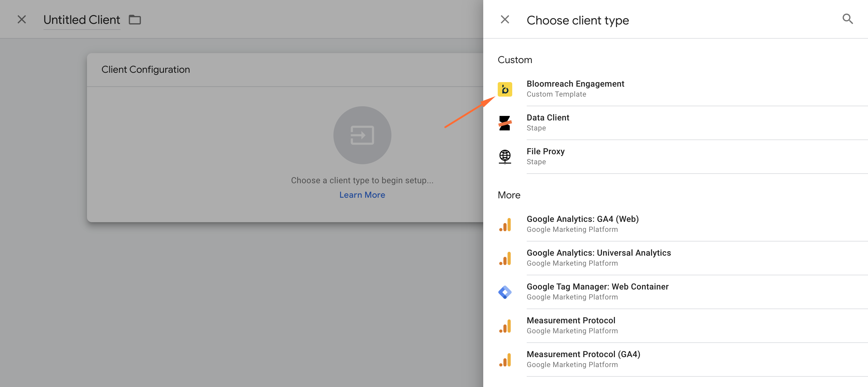Click the Stape Data Client logo icon

[x=505, y=123]
